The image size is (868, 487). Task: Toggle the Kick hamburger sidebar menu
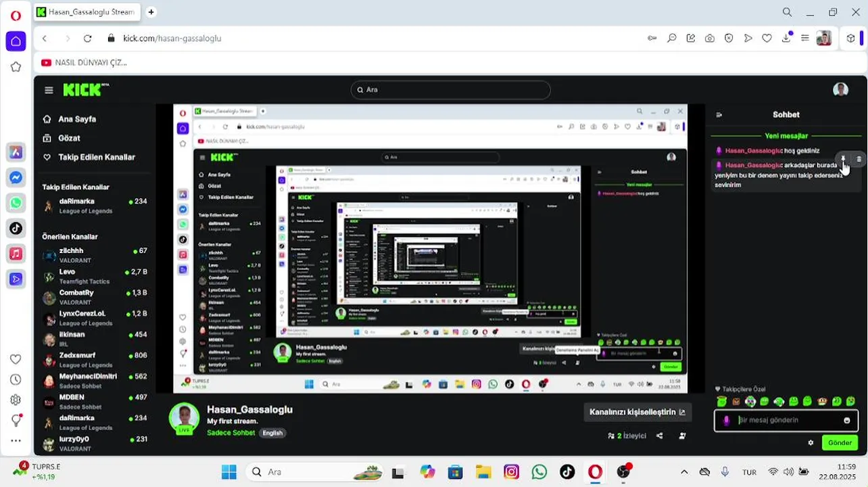[49, 90]
